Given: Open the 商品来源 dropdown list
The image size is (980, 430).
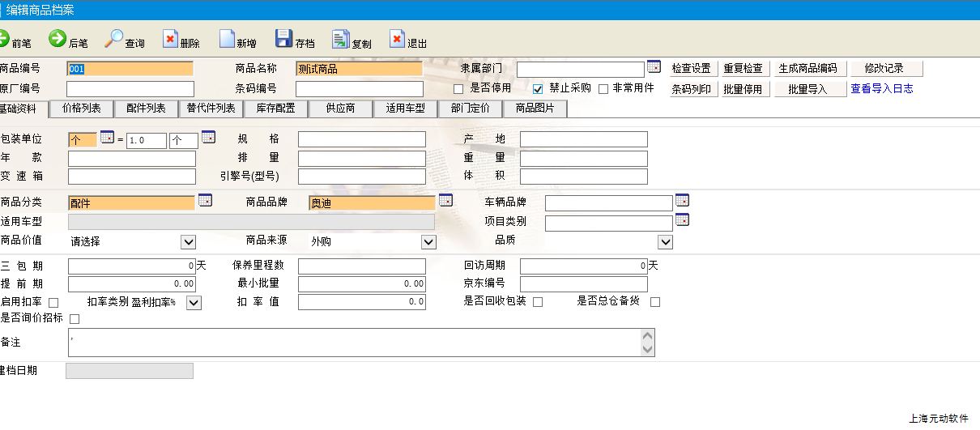Looking at the screenshot, I should [428, 241].
